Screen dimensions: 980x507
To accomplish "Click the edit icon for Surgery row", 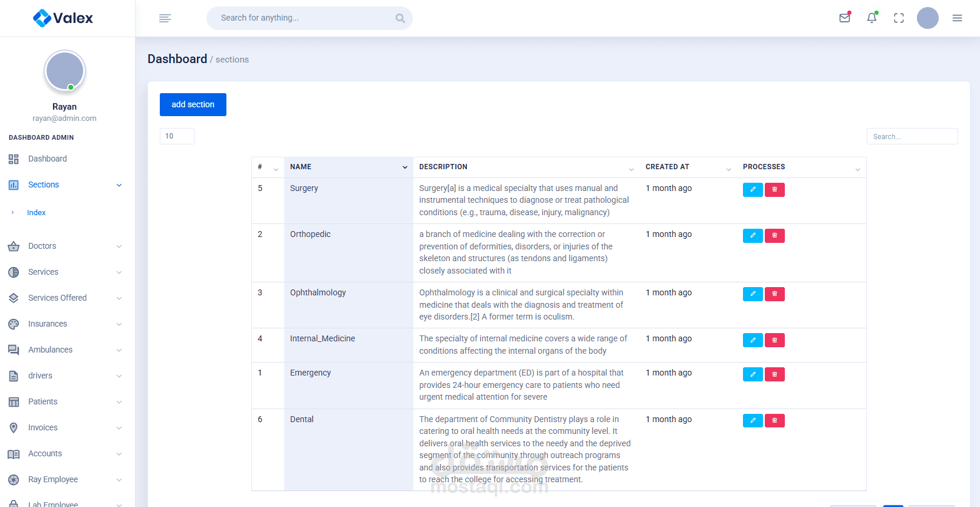I will tap(752, 190).
